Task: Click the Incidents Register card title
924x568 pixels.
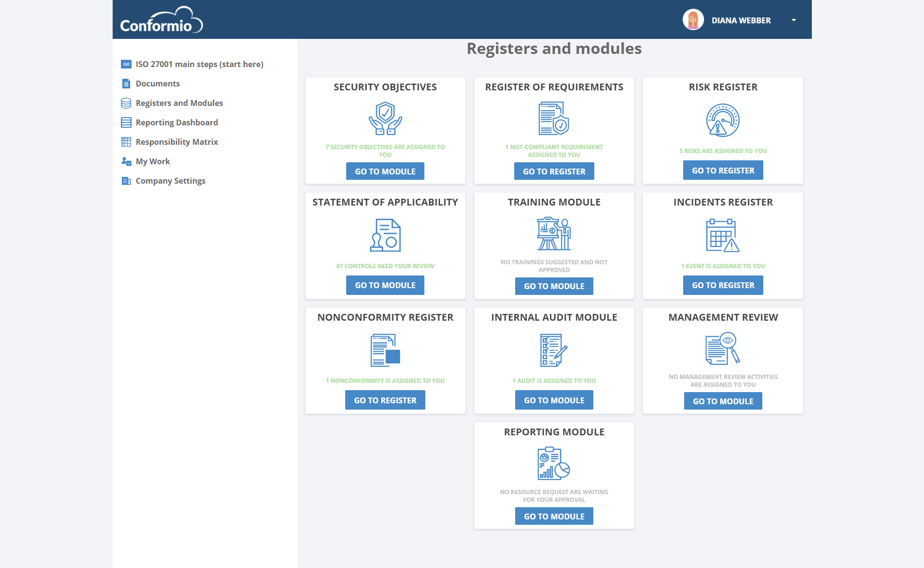Action: (723, 202)
